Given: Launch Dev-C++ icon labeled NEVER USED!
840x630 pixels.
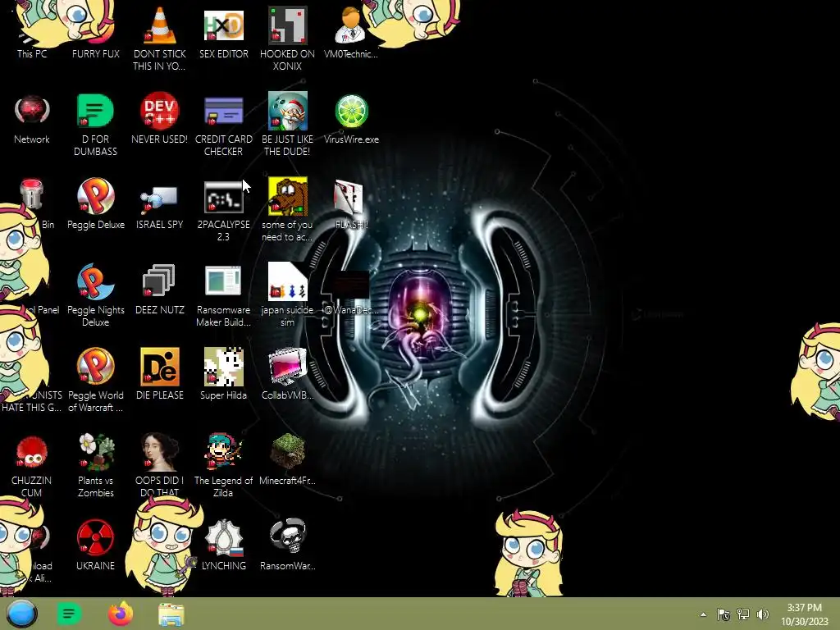Looking at the screenshot, I should coord(160,118).
